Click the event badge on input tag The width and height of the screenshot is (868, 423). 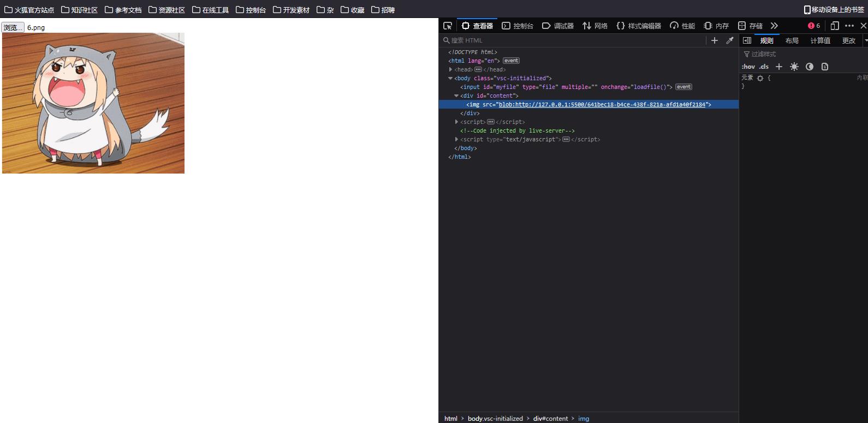pyautogui.click(x=683, y=87)
